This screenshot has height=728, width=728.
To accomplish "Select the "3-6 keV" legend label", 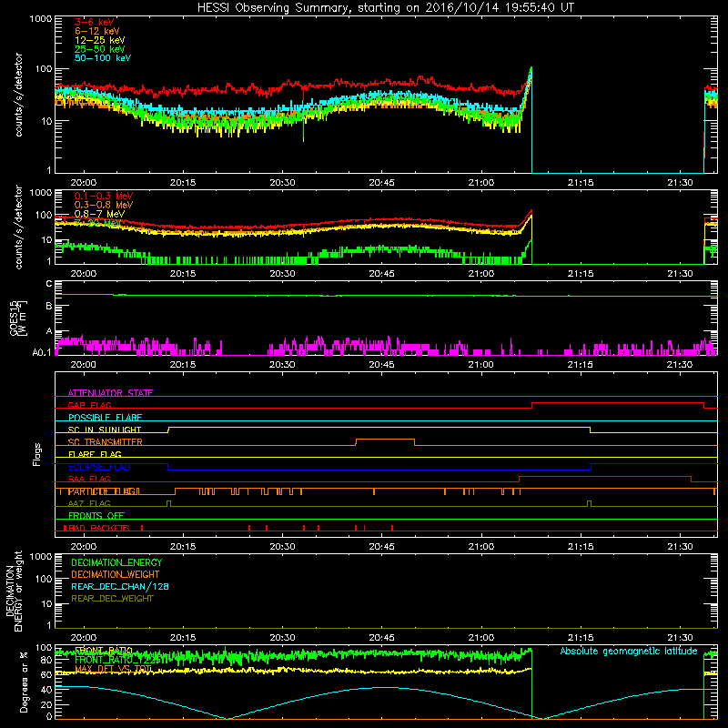I will pos(95,22).
